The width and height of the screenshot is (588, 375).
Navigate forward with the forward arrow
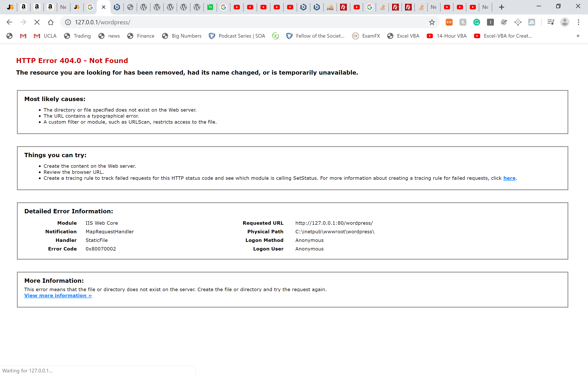click(23, 22)
